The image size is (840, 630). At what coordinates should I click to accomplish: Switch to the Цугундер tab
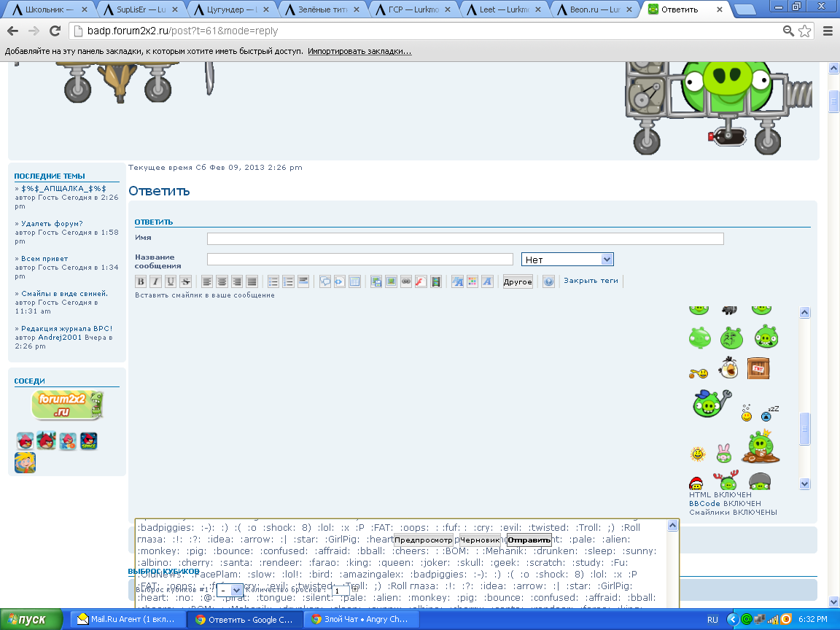pyautogui.click(x=233, y=9)
